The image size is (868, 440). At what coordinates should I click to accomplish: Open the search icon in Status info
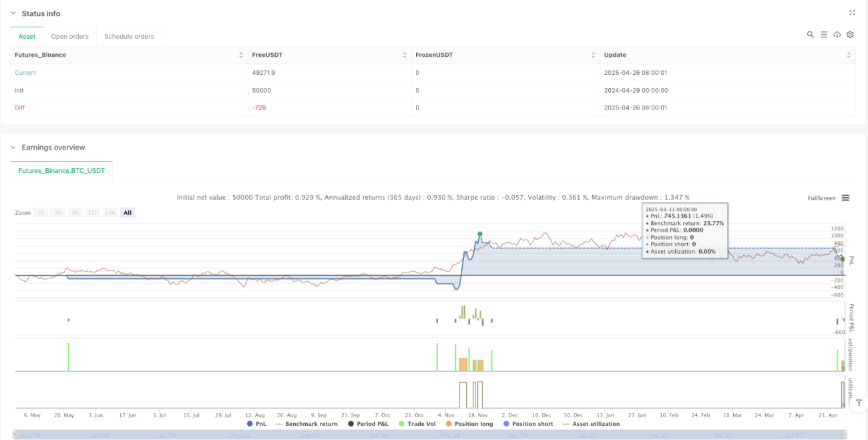click(810, 35)
